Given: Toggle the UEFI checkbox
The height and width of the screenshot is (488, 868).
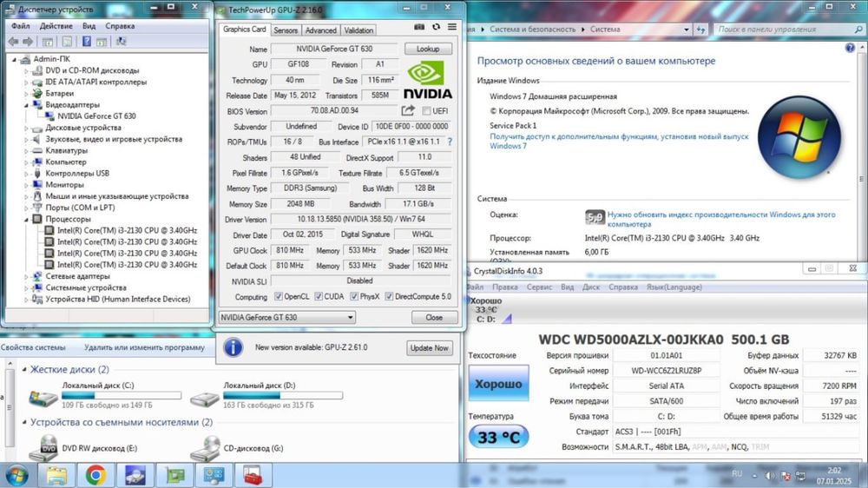Looking at the screenshot, I should 426,111.
